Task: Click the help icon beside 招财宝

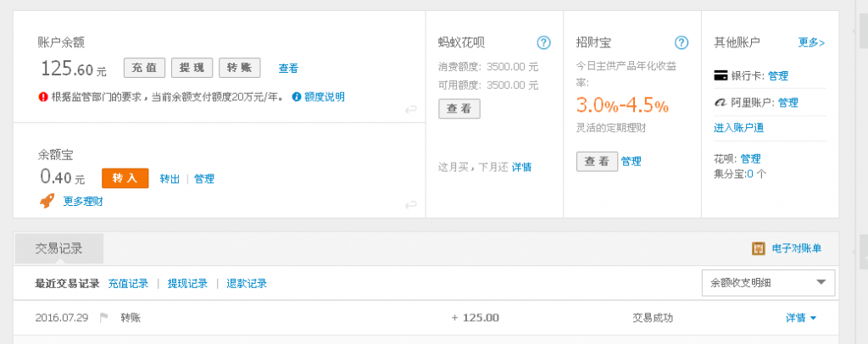Action: (681, 43)
